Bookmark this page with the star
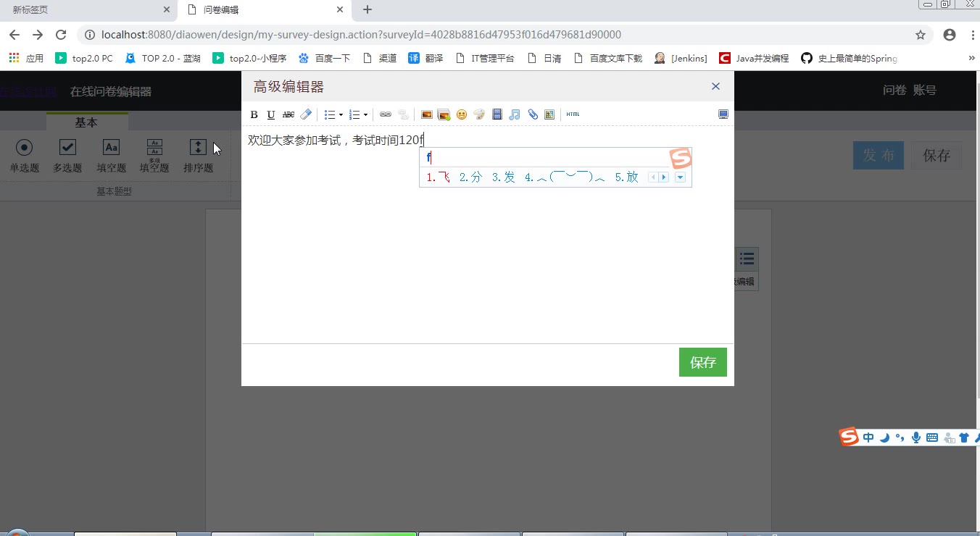 pyautogui.click(x=921, y=35)
